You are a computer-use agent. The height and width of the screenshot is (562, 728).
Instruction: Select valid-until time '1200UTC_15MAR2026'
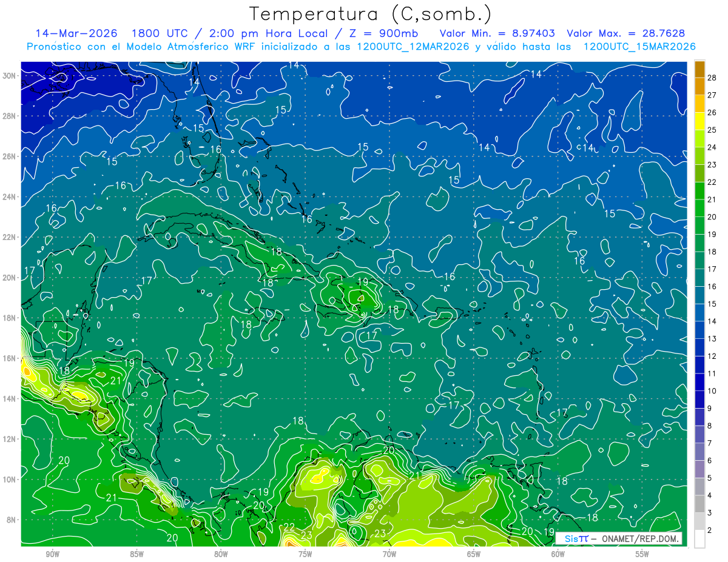click(639, 47)
